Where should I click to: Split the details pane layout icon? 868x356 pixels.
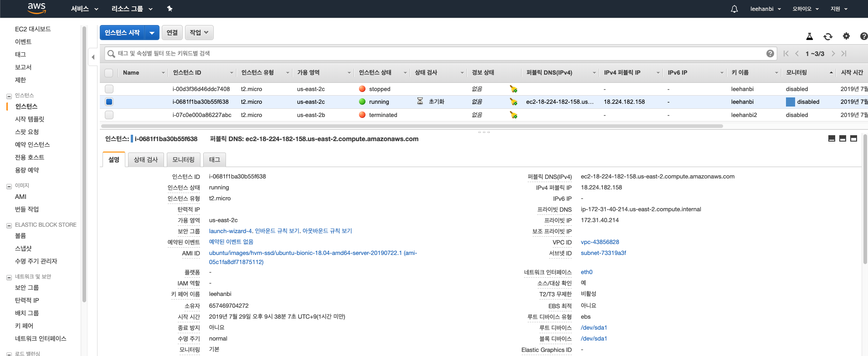[842, 138]
